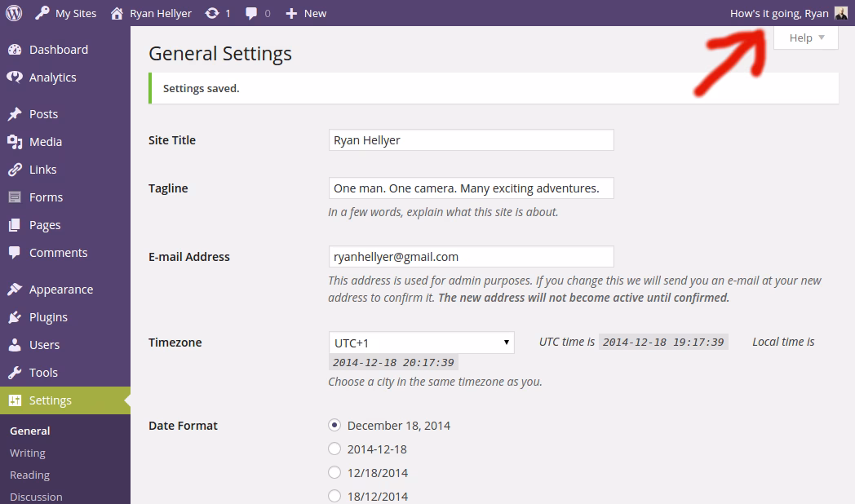Image resolution: width=855 pixels, height=504 pixels.
Task: Click the New content button in admin bar
Action: click(306, 13)
